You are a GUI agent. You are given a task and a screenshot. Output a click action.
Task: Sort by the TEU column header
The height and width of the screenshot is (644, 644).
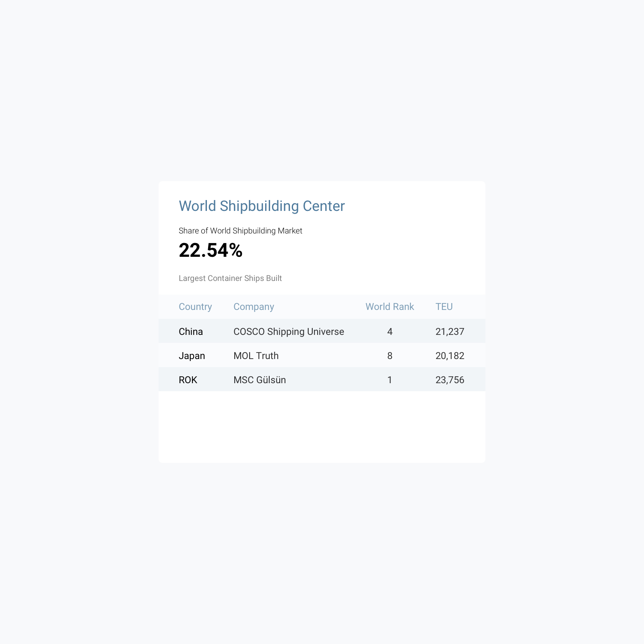444,307
